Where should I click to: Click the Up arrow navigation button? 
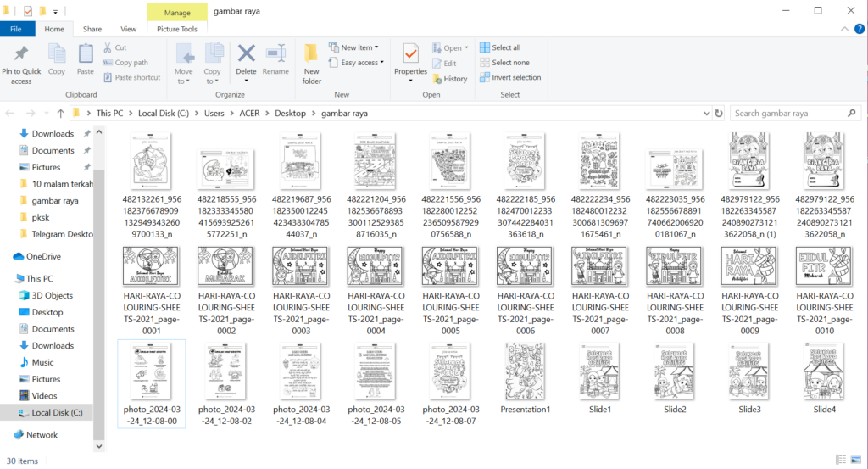(x=60, y=113)
